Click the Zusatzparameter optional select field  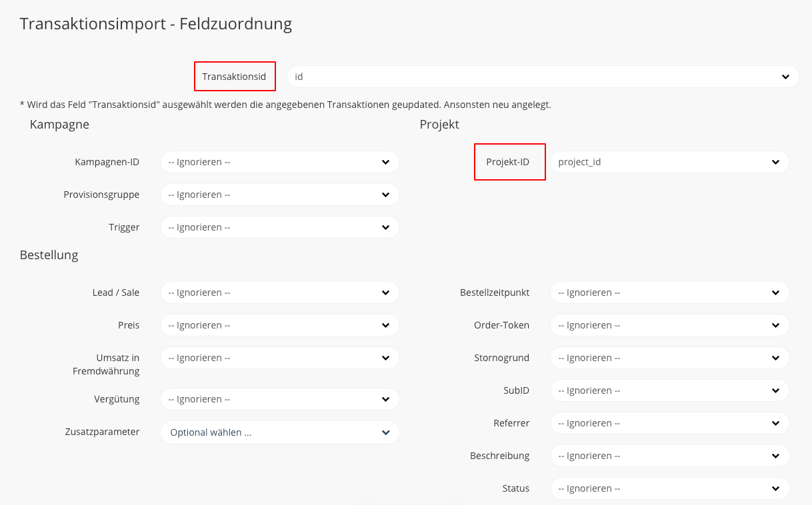coord(279,432)
